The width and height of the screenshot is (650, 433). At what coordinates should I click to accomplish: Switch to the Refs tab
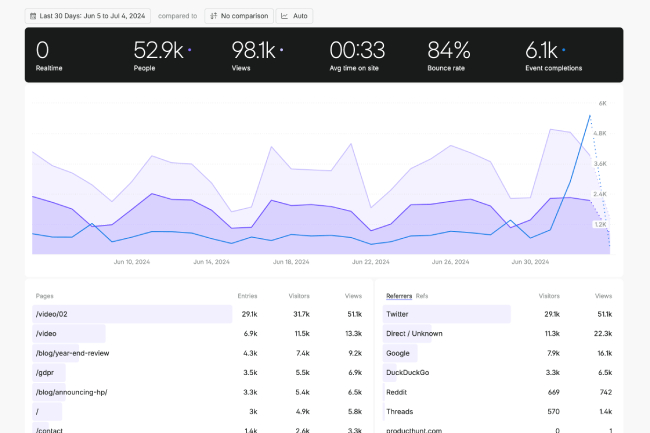coord(422,296)
